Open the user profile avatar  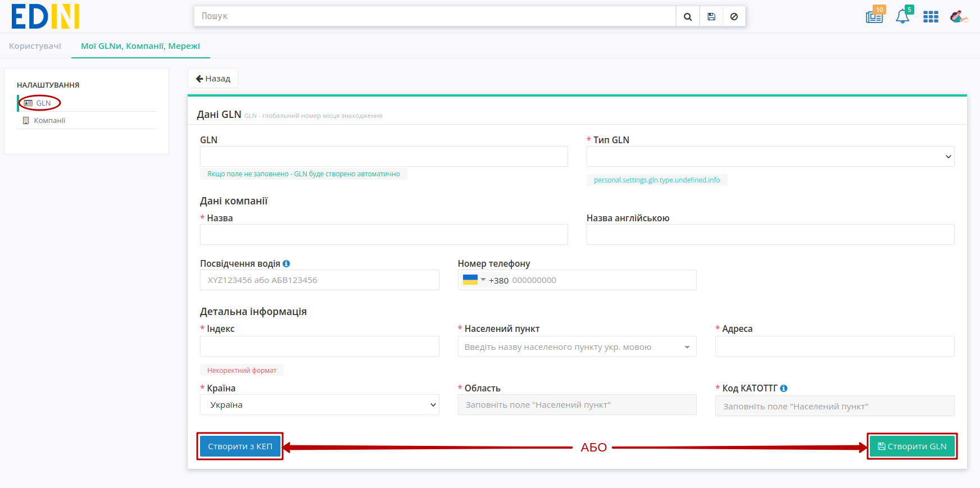(x=958, y=16)
